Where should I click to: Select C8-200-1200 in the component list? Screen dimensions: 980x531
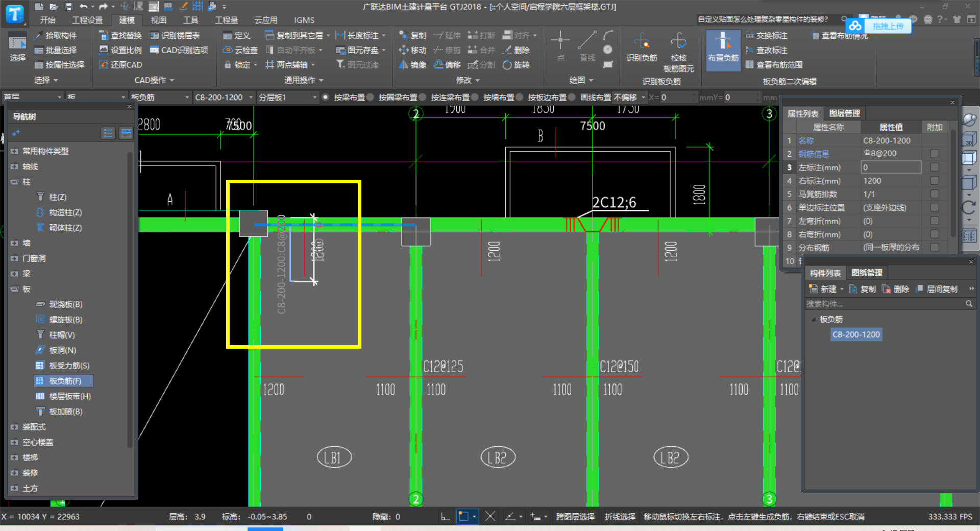[856, 334]
